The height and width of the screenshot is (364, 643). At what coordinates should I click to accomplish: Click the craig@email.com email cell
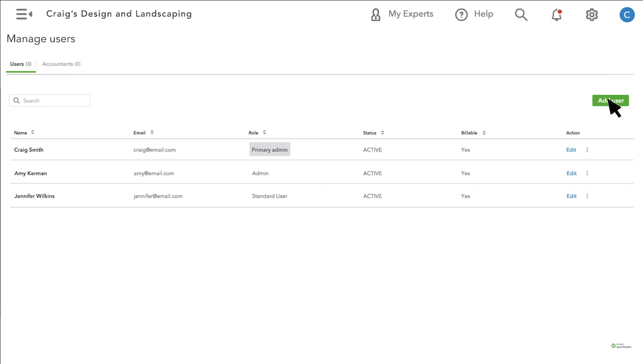(x=155, y=150)
